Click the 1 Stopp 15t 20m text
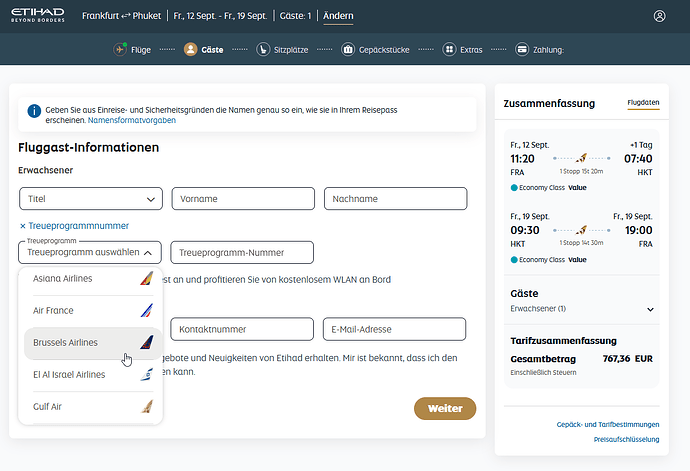690x471 pixels. [581, 171]
